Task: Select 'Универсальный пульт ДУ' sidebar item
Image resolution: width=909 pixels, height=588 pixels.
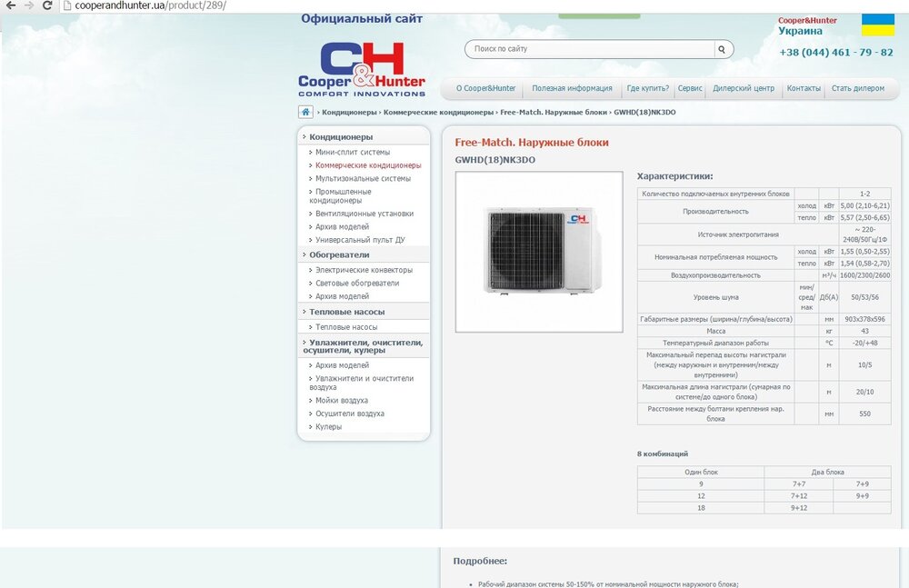Action: [x=360, y=240]
